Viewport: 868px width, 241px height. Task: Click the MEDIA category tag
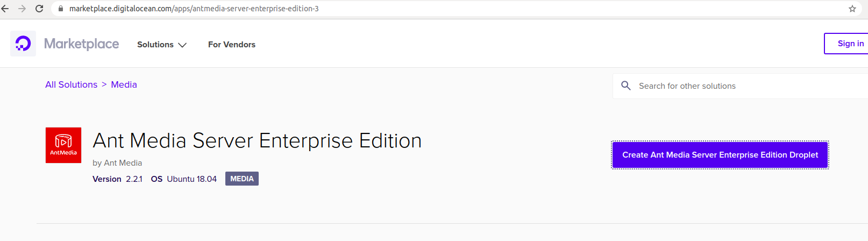[242, 179]
